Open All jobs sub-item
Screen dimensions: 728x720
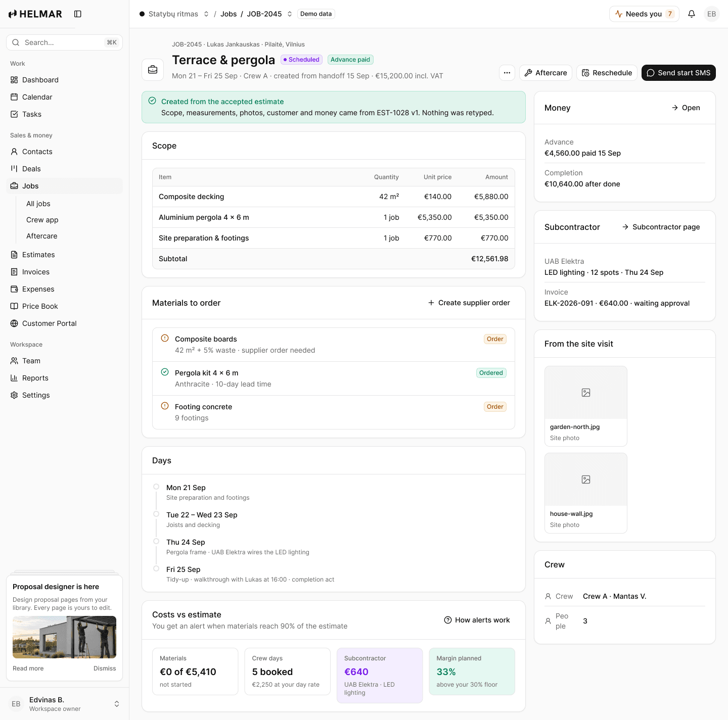pyautogui.click(x=71, y=204)
